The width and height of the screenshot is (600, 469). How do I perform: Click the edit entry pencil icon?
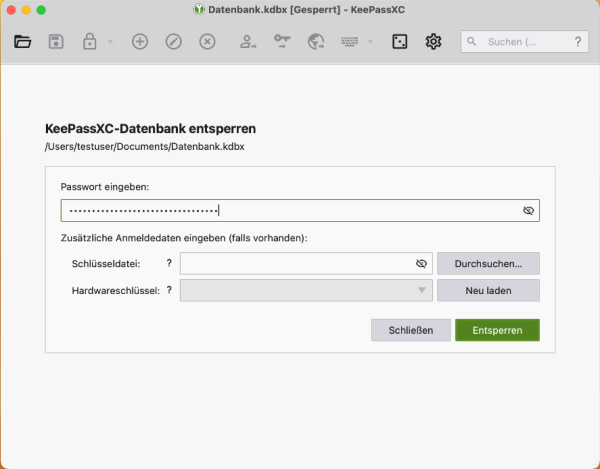click(x=173, y=42)
